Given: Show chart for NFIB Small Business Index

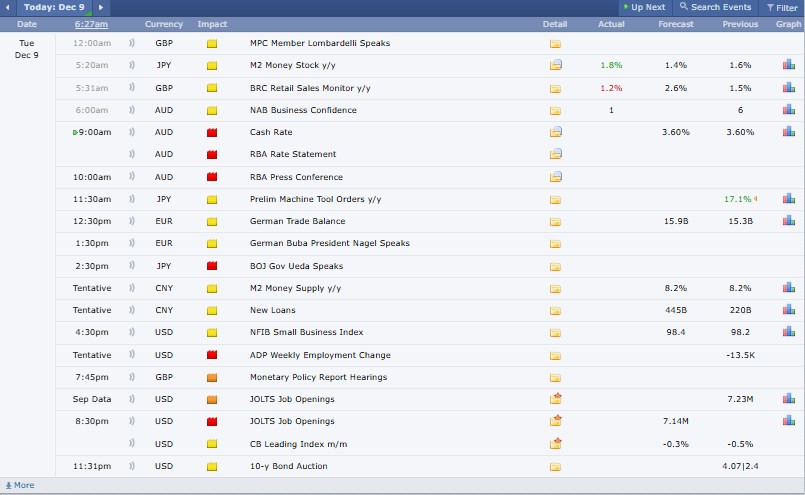Looking at the screenshot, I should 788,332.
